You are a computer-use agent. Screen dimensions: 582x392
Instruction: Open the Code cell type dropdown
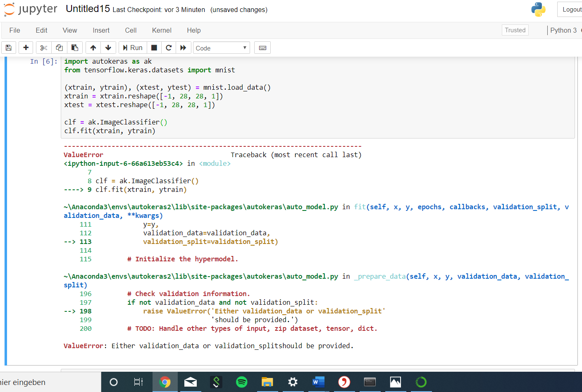pyautogui.click(x=221, y=48)
